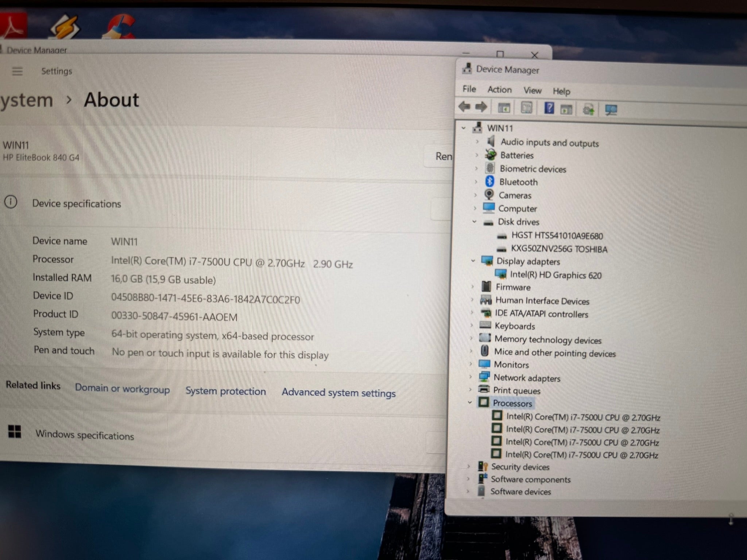Open the Winamp lightning bolt desktop icon

[x=65, y=27]
